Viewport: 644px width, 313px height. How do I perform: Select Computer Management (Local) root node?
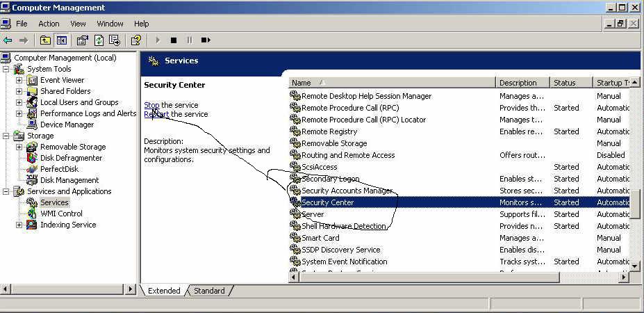point(65,58)
